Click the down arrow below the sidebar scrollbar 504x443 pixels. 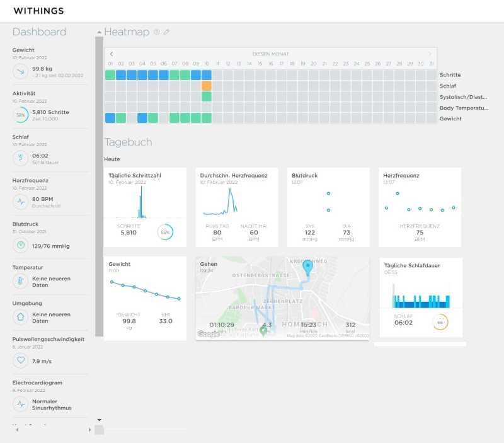pyautogui.click(x=100, y=420)
